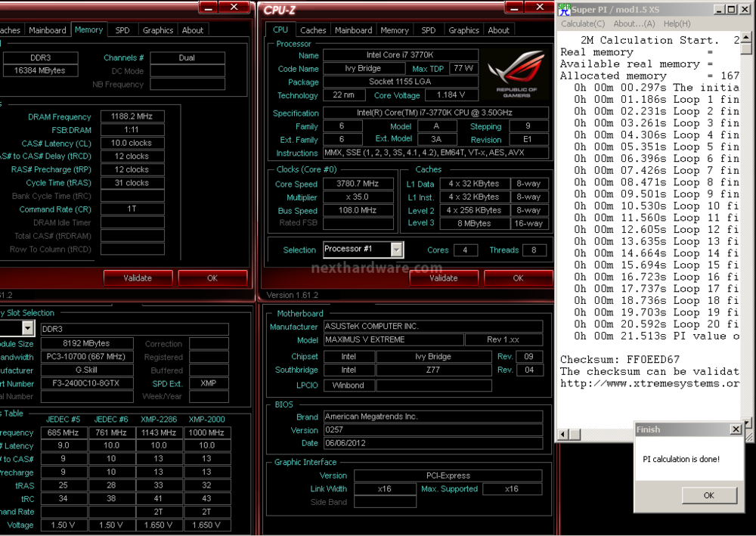Open the About...(A) menu in Super PI
Screen dimensions: 756x536
click(x=634, y=23)
